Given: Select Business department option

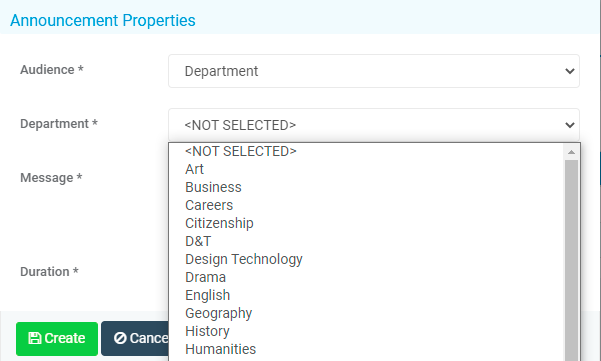Looking at the screenshot, I should pyautogui.click(x=367, y=187).
